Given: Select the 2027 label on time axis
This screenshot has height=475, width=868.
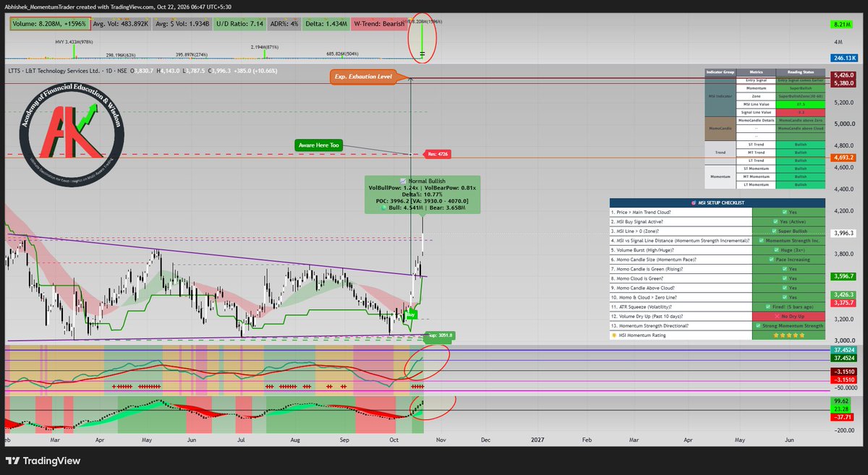Looking at the screenshot, I should pos(537,439).
